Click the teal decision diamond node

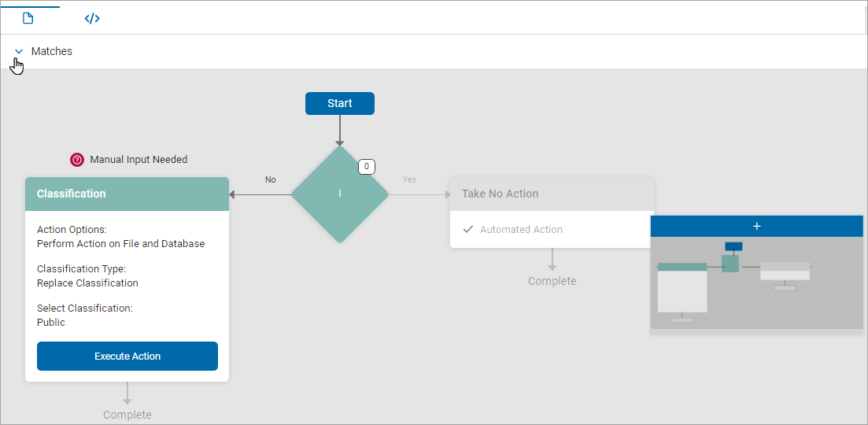coord(339,194)
